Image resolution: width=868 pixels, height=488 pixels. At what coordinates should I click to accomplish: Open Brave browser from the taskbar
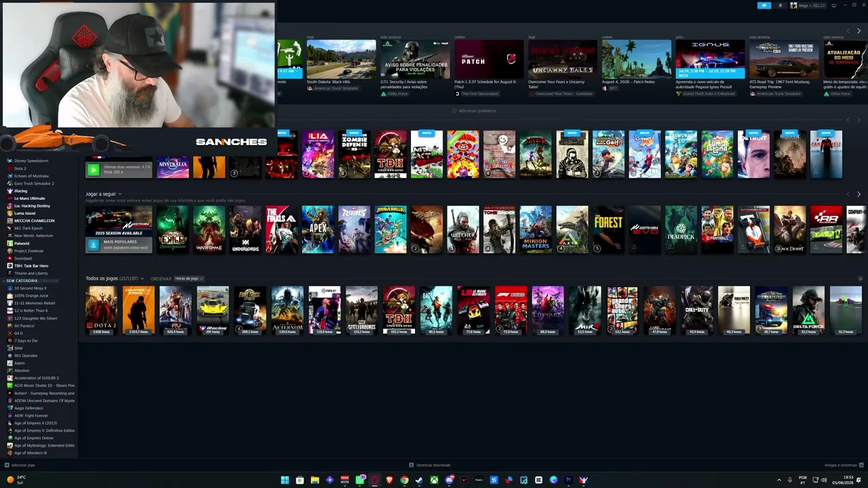pyautogui.click(x=389, y=480)
